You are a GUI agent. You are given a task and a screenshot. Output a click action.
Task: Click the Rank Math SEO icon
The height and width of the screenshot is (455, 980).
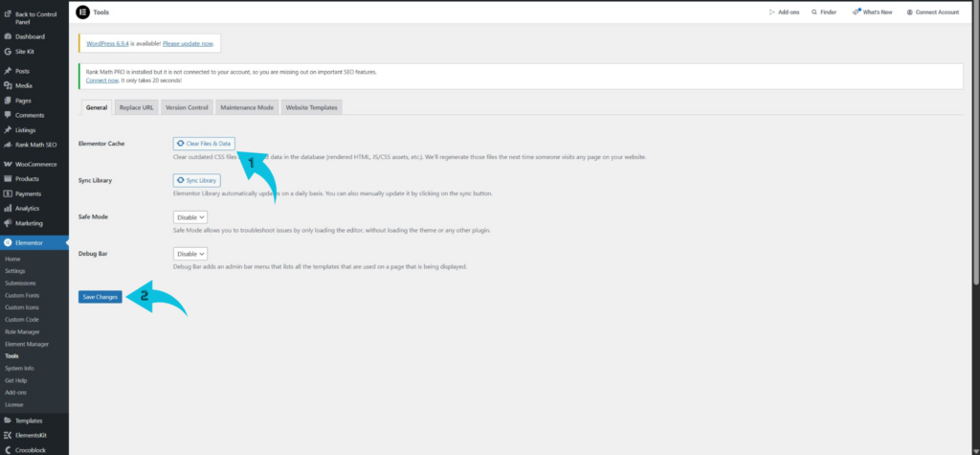[x=8, y=145]
